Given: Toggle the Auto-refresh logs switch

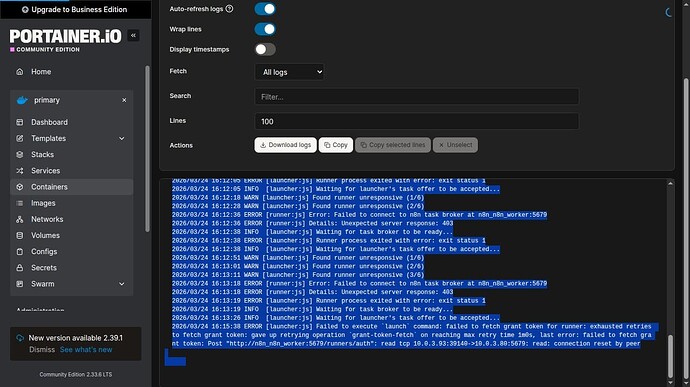Looking at the screenshot, I should (265, 9).
